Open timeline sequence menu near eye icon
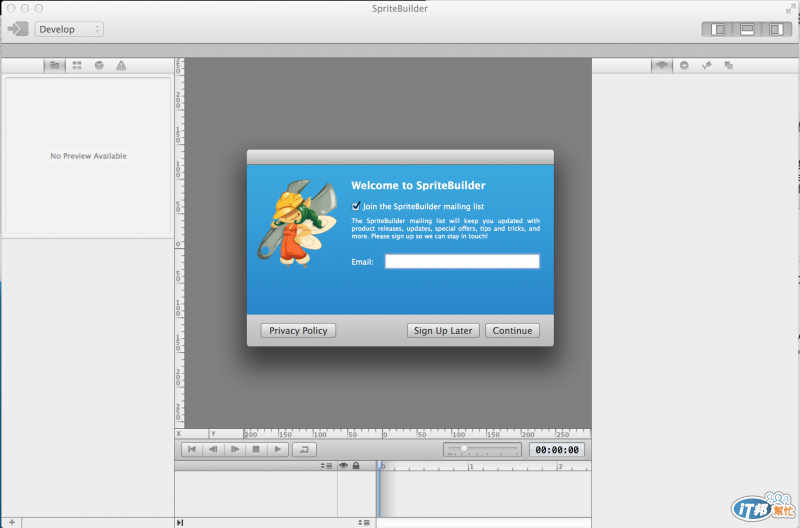The width and height of the screenshot is (800, 528). (x=327, y=466)
